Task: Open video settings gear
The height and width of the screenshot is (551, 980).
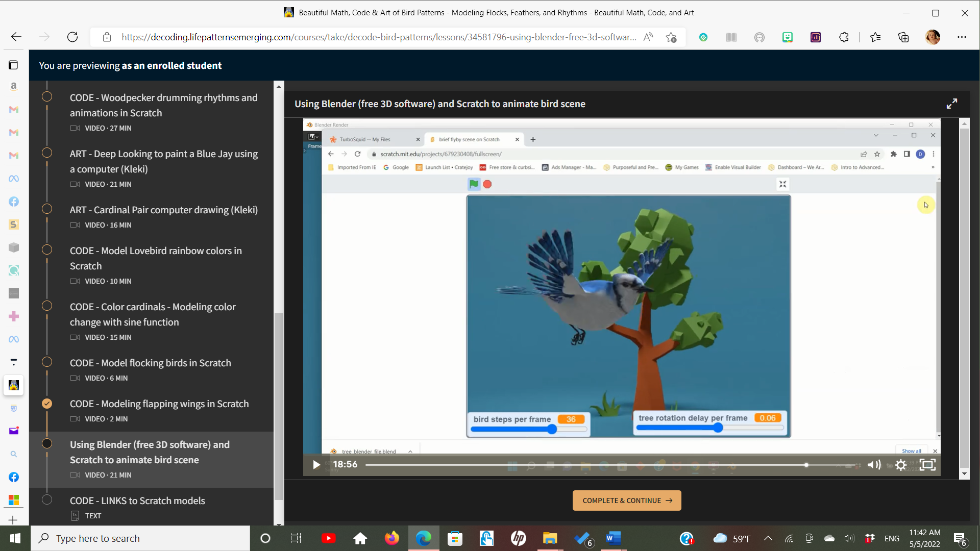Action: 901,465
